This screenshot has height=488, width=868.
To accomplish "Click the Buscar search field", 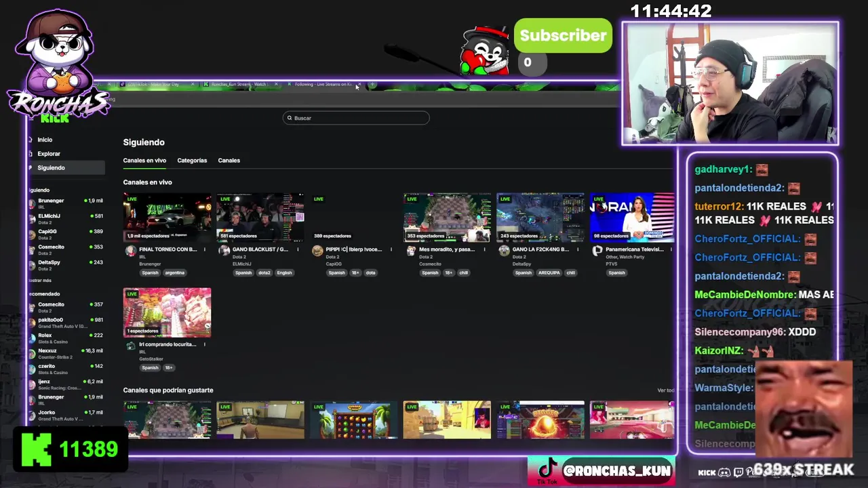I will coord(356,118).
